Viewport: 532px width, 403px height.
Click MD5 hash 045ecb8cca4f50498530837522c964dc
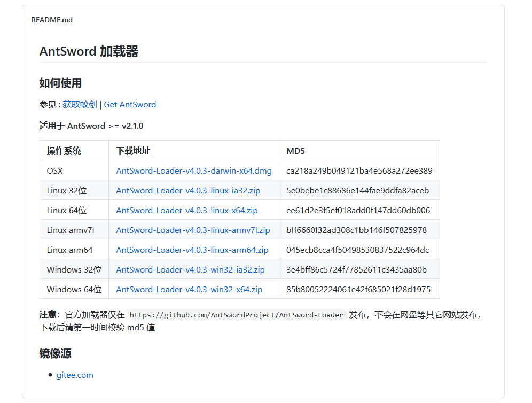(358, 250)
